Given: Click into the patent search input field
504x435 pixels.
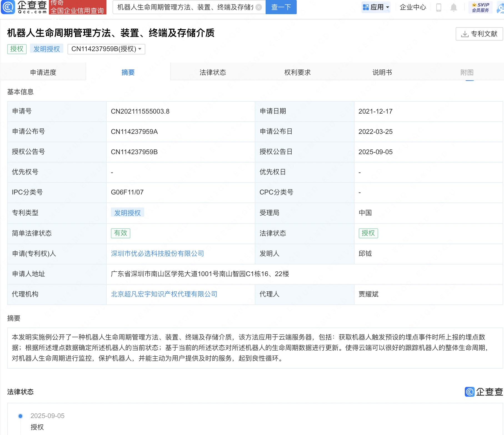Looking at the screenshot, I should pyautogui.click(x=185, y=7).
